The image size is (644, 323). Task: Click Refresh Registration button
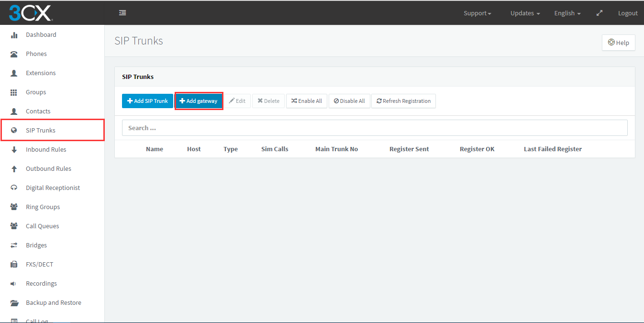pos(403,101)
